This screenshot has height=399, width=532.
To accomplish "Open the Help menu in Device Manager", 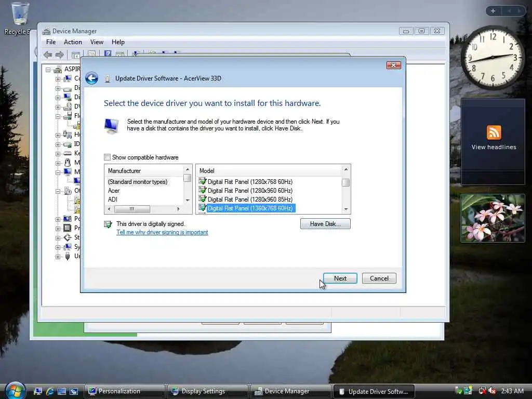I will (x=118, y=42).
